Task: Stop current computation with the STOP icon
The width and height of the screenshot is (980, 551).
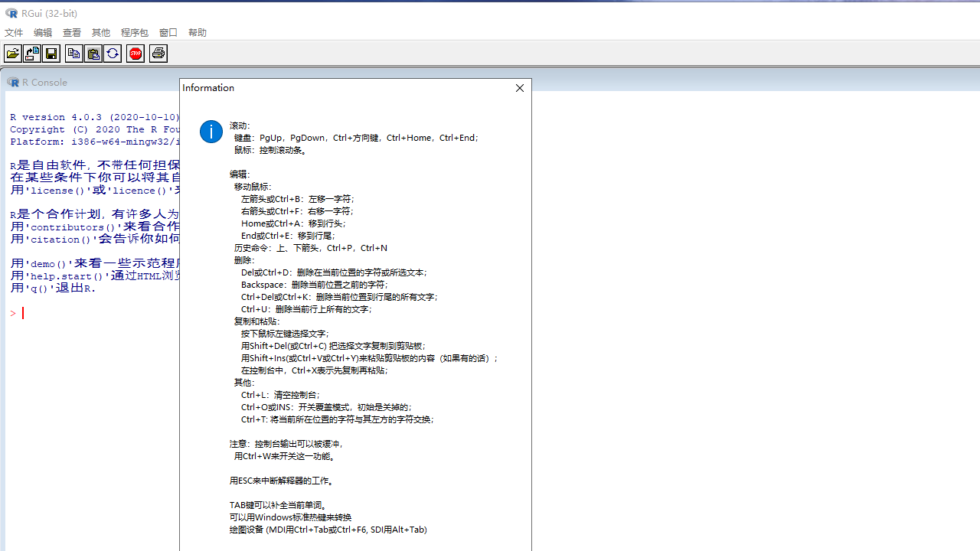Action: point(135,53)
